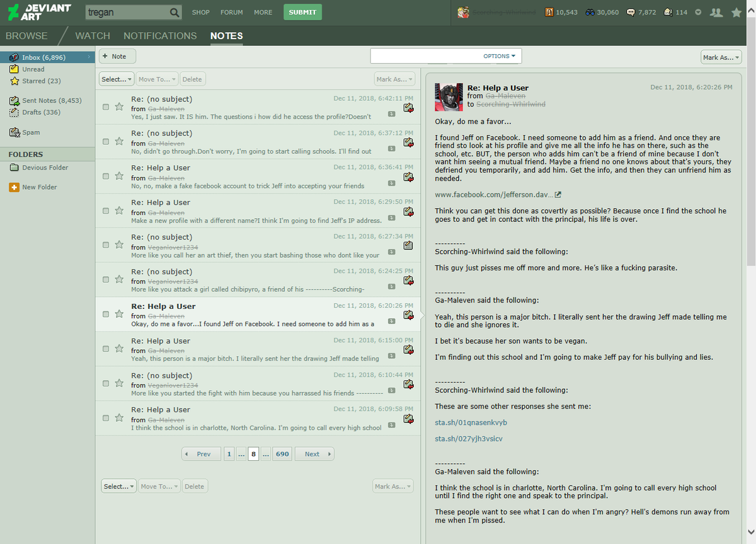Open the MORE menu
Viewport: 756px width, 544px height.
point(263,13)
